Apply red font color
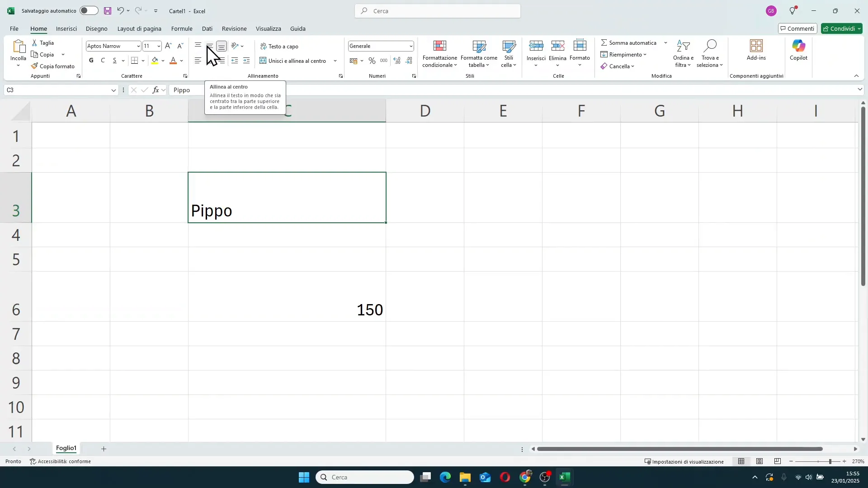This screenshot has width=868, height=488. [x=173, y=61]
